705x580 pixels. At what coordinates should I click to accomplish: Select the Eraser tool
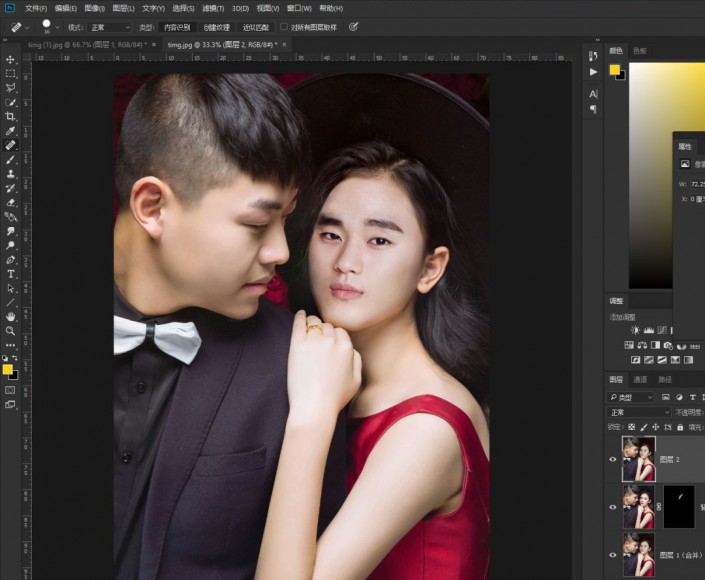coord(11,202)
